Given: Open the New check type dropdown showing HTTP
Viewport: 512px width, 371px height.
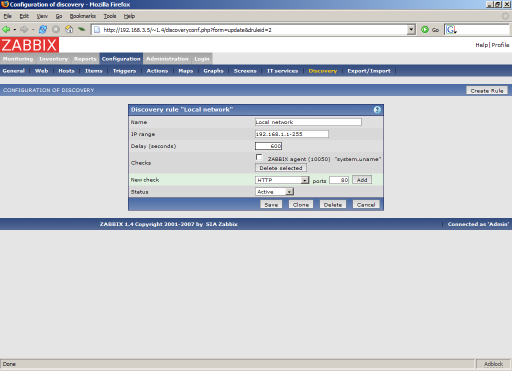Looking at the screenshot, I should click(x=282, y=180).
